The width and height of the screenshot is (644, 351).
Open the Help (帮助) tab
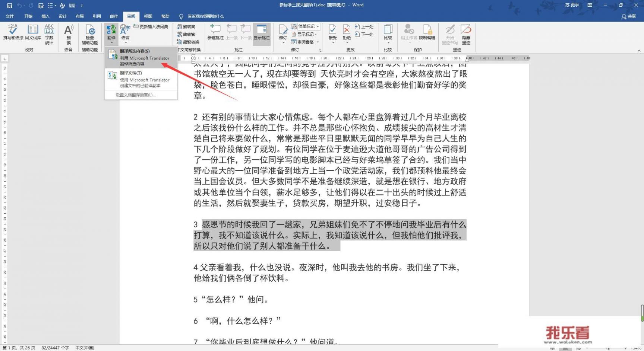[x=165, y=16]
